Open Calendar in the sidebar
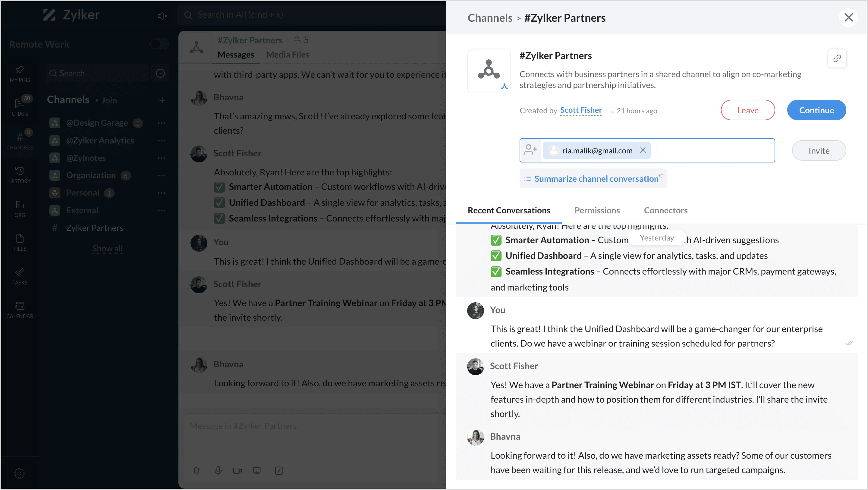This screenshot has width=868, height=490. pos(20,310)
